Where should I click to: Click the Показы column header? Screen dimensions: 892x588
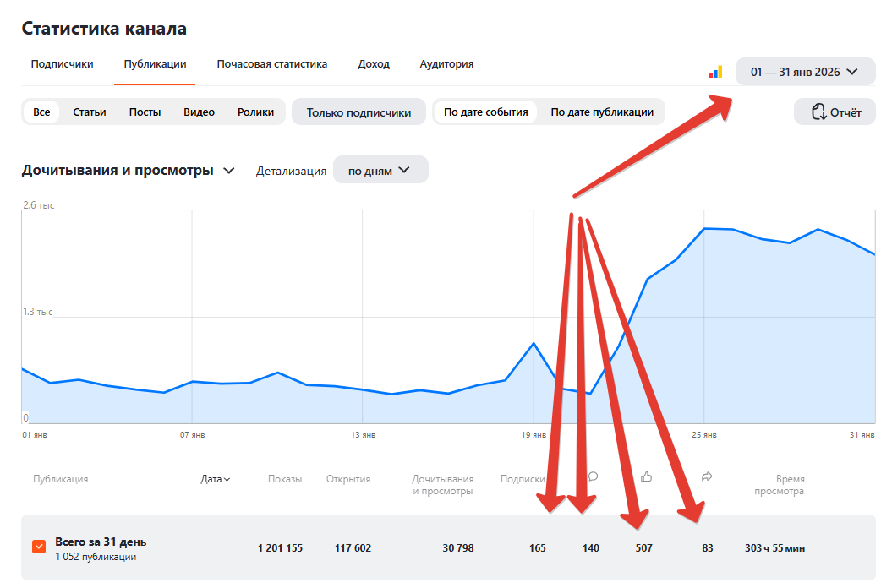pyautogui.click(x=285, y=479)
